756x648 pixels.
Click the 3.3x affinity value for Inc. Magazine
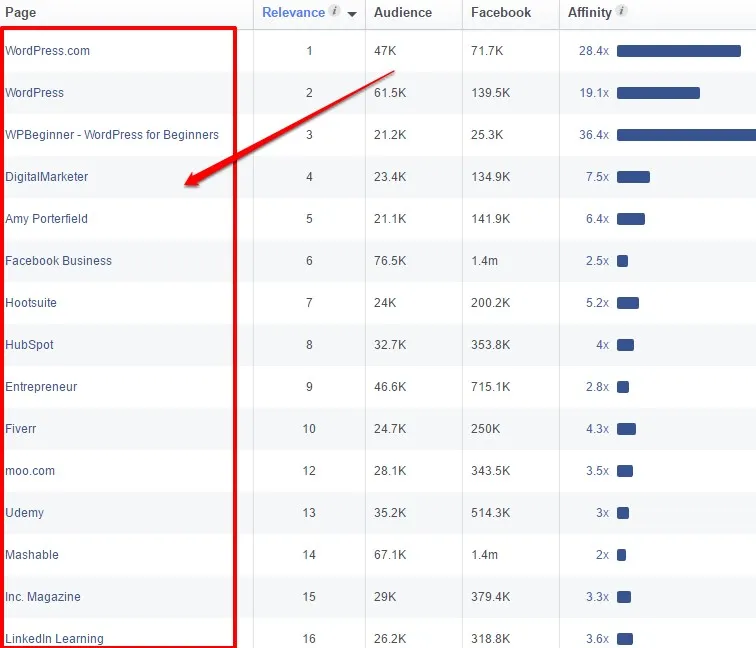point(597,596)
